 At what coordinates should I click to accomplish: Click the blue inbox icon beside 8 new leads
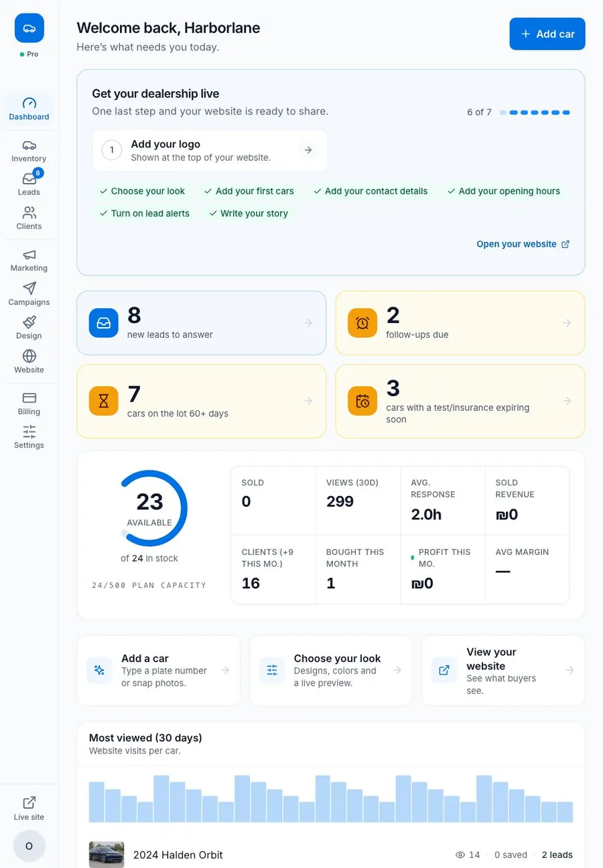point(104,323)
